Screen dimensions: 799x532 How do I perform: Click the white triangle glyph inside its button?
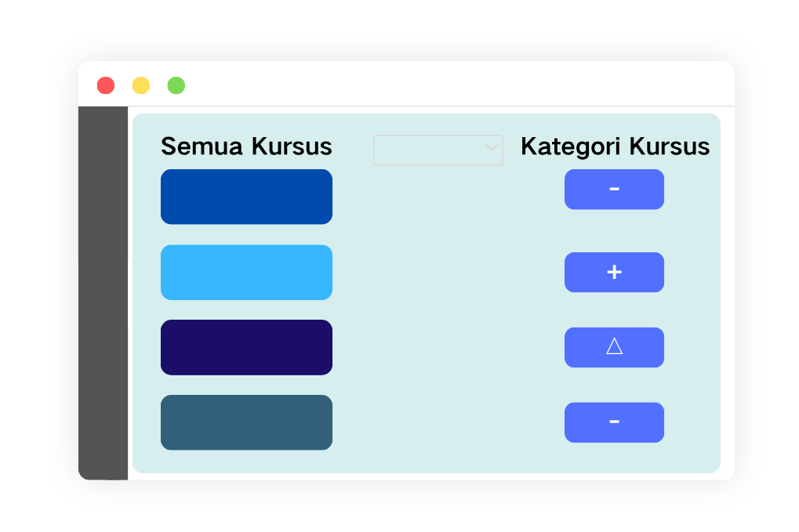pos(614,346)
